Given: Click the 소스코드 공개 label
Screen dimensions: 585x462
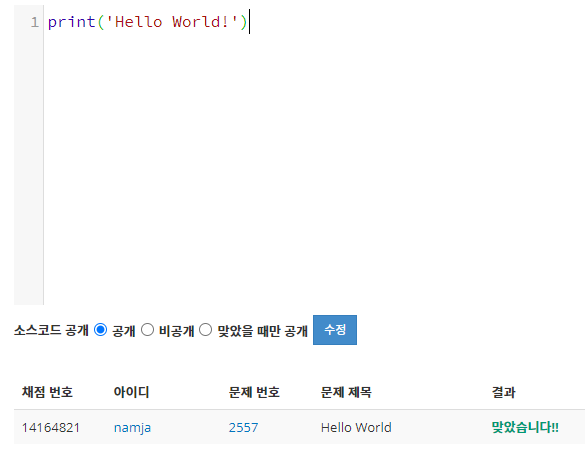Looking at the screenshot, I should click(x=51, y=330).
